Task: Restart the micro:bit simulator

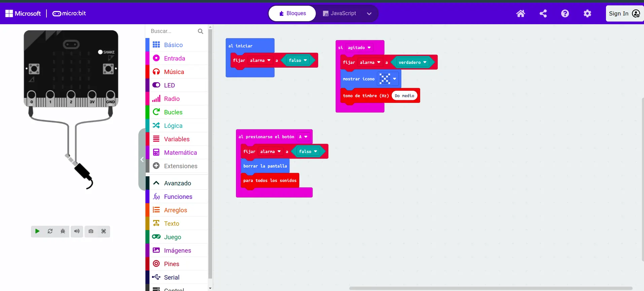Action: (50, 231)
